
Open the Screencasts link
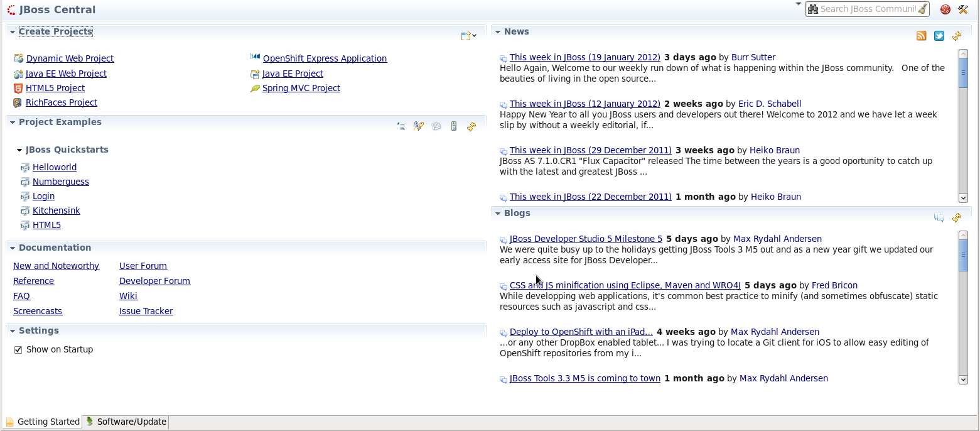[x=38, y=311]
